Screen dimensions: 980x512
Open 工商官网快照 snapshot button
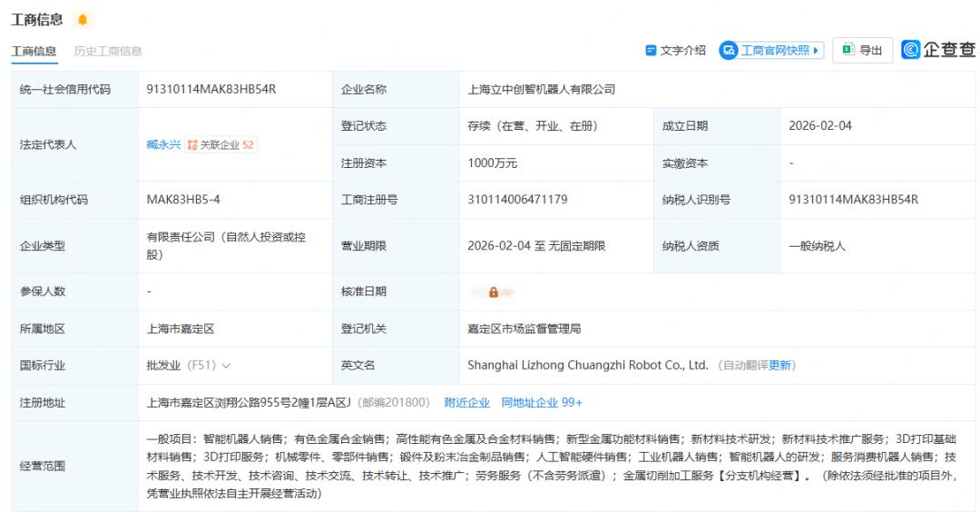pos(771,50)
